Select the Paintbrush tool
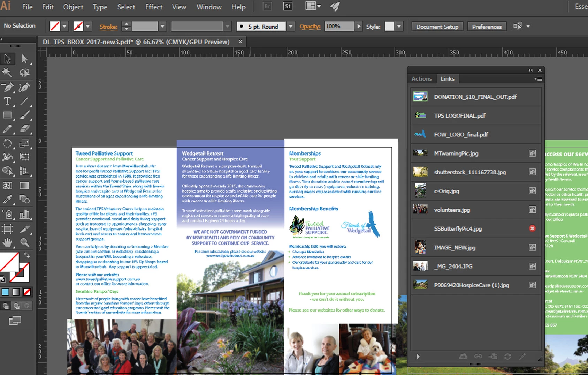This screenshot has height=375, width=588. [x=24, y=115]
